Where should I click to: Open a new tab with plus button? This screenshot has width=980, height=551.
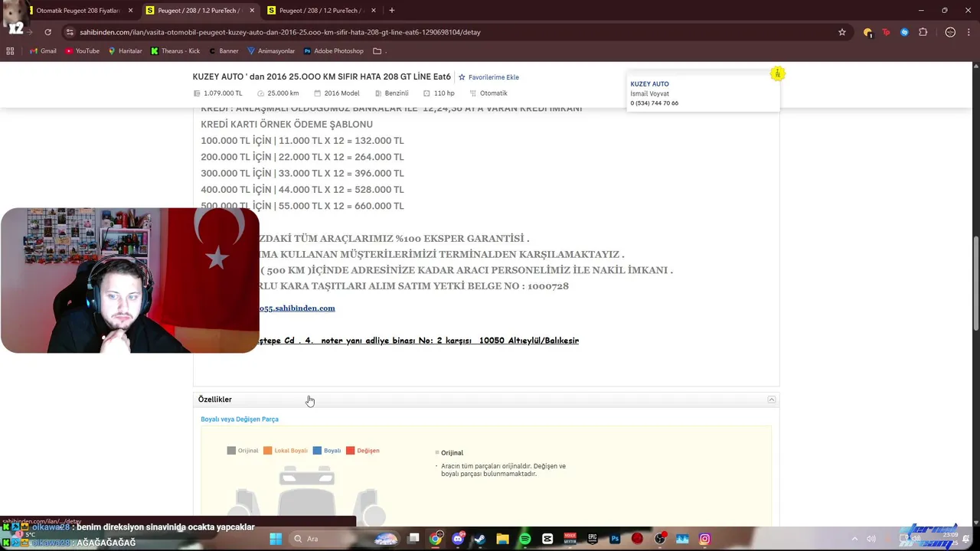(391, 11)
